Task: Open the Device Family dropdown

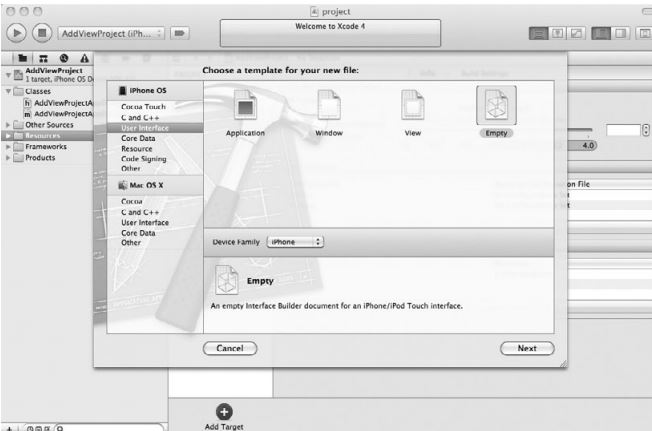Action: pyautogui.click(x=295, y=242)
